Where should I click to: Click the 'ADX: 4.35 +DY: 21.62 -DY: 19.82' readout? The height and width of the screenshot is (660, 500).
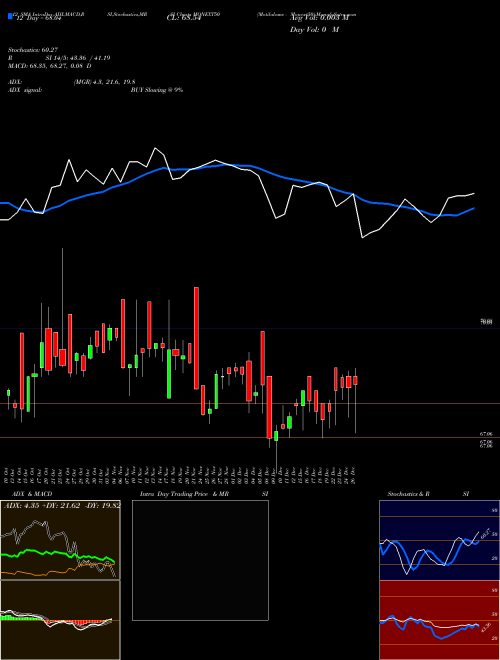(62, 505)
